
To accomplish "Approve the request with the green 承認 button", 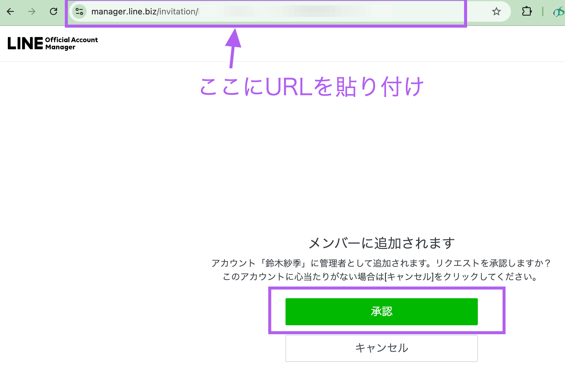I will [381, 311].
